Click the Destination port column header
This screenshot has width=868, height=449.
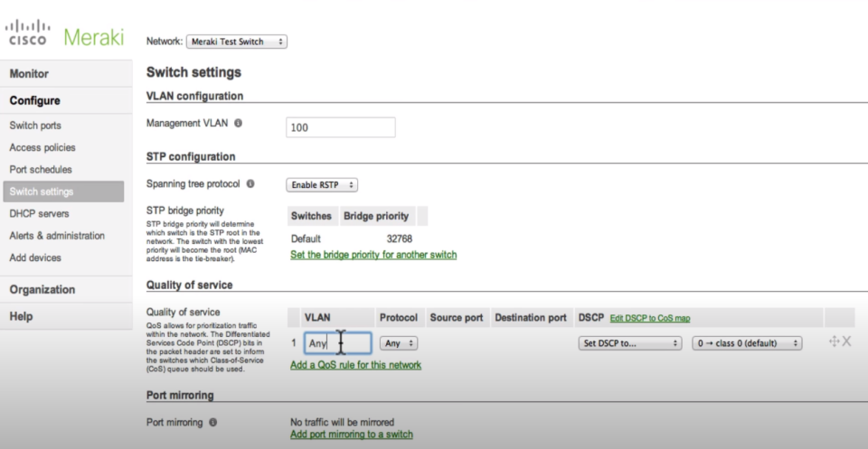(531, 317)
